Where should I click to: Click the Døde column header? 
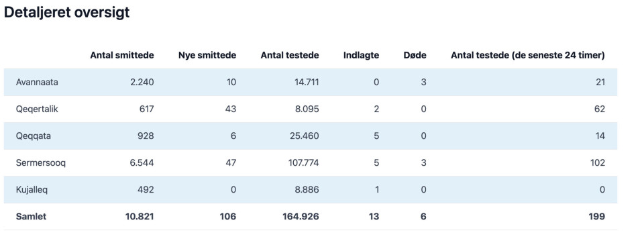[x=415, y=55]
